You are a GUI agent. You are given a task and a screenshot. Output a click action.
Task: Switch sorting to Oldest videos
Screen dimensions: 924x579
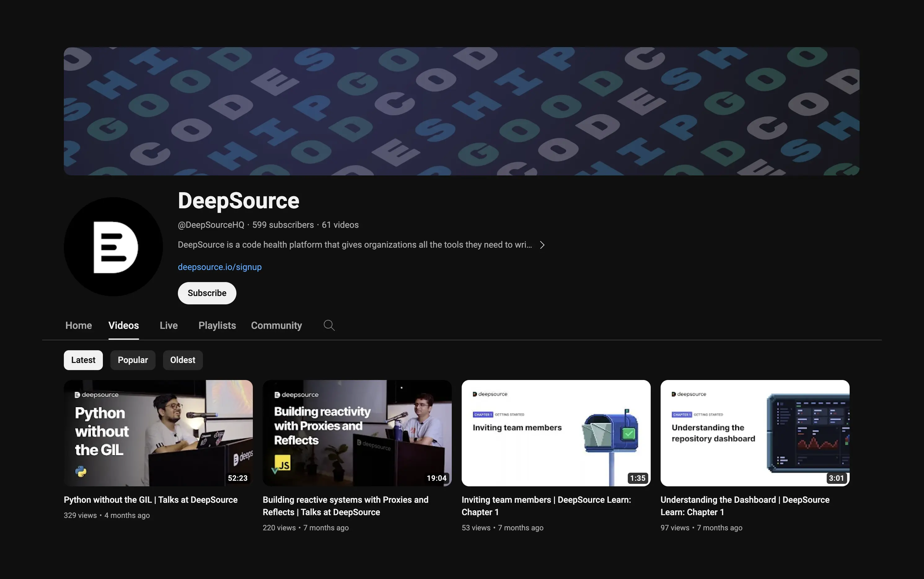click(183, 360)
